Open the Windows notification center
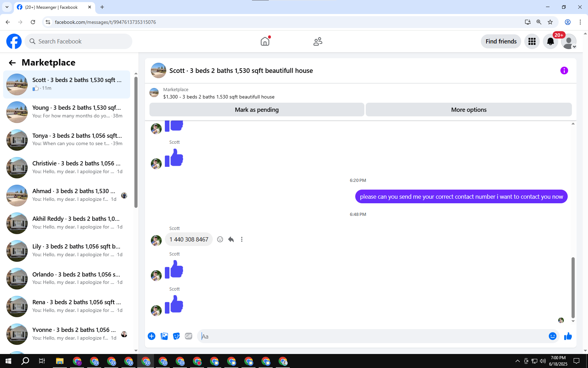Screen dimensions: 588x368 pos(576,361)
